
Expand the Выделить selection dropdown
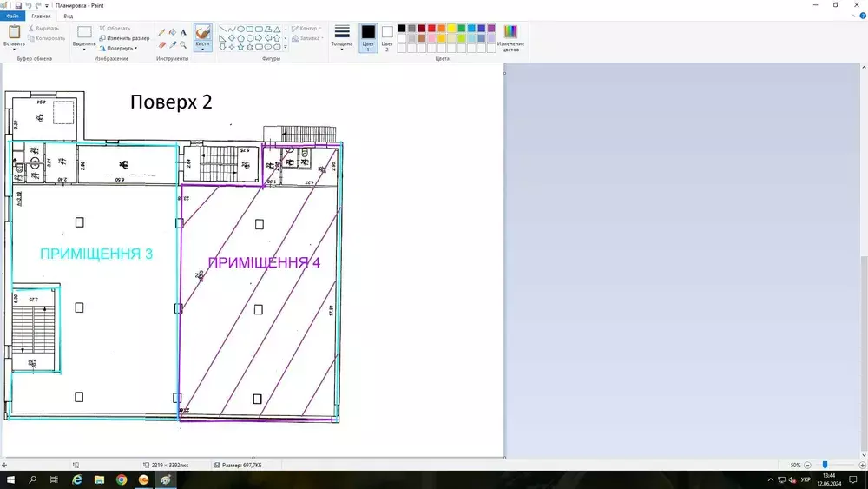tap(84, 49)
